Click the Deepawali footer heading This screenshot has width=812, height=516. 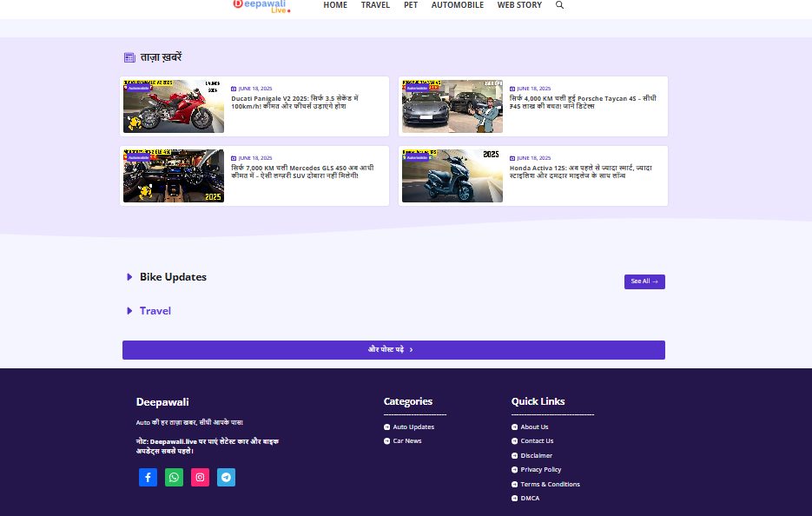pos(162,402)
